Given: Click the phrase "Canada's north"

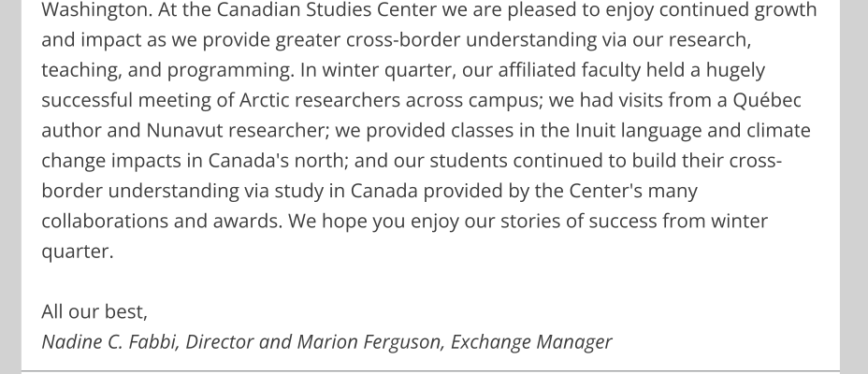Looking at the screenshot, I should click(x=276, y=161).
